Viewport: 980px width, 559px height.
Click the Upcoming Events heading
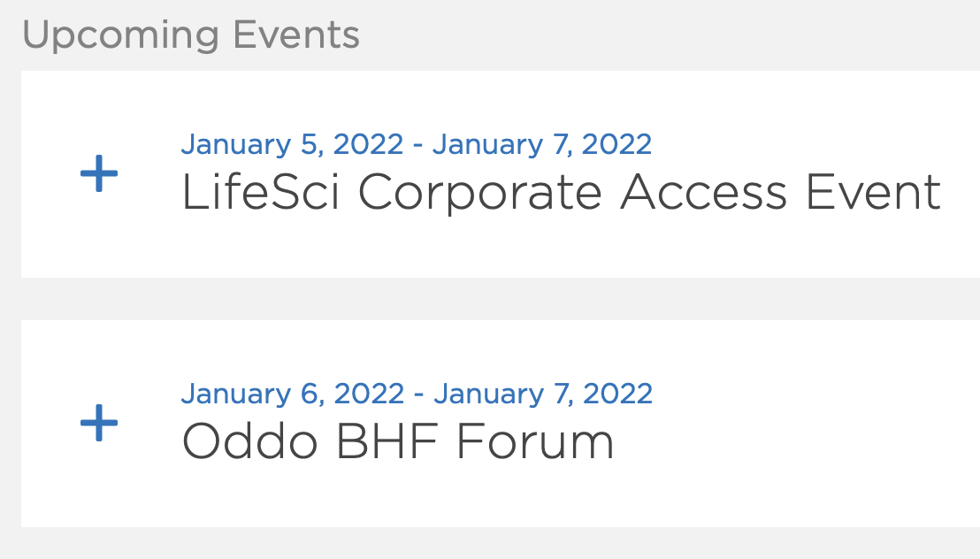tap(191, 35)
